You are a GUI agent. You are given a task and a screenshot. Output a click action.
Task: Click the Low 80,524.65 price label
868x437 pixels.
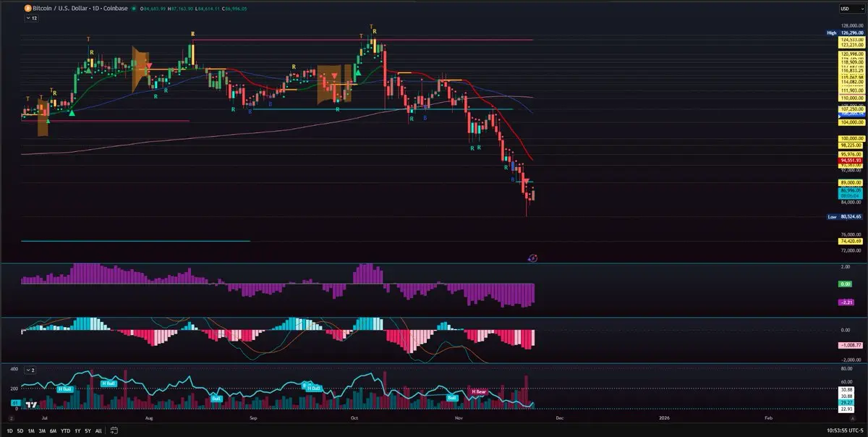846,216
